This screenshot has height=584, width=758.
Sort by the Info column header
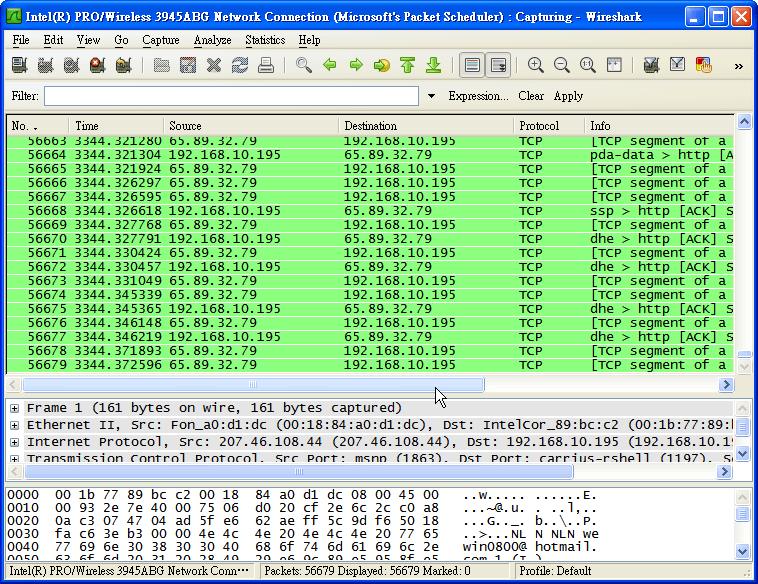tap(659, 126)
